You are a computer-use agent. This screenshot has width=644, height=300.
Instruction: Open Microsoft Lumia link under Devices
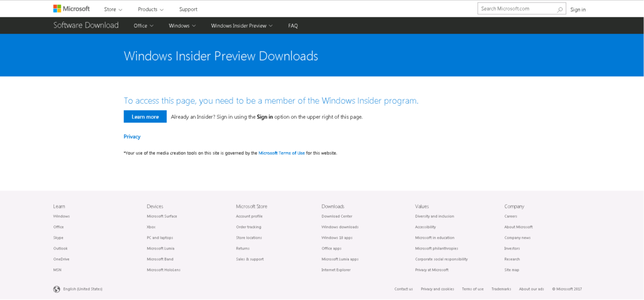160,248
